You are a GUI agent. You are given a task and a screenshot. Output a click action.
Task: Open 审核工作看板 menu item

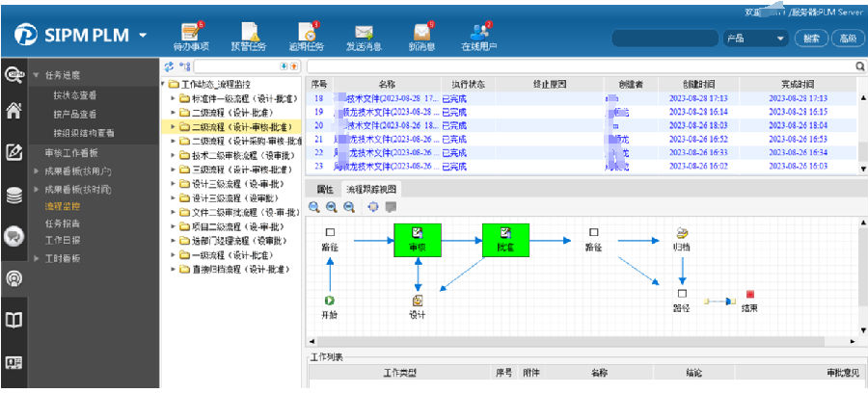pyautogui.click(x=71, y=152)
